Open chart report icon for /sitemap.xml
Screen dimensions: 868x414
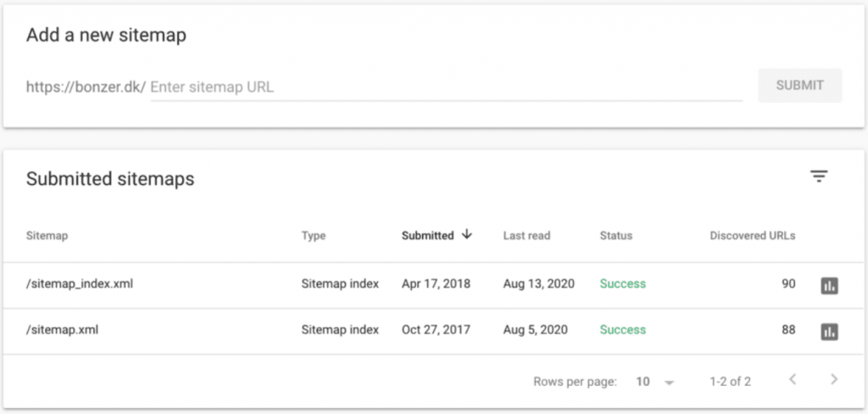pos(829,331)
